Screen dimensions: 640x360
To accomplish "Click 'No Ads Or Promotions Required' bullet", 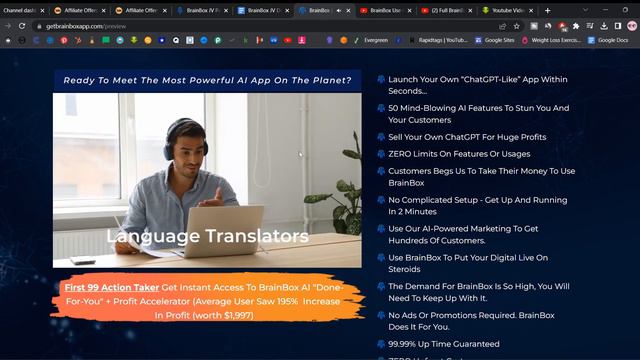I will pos(471,321).
